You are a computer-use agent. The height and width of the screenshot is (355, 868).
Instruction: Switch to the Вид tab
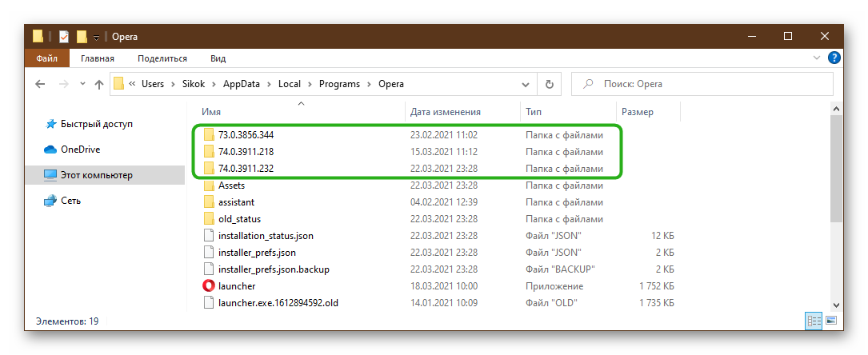218,58
